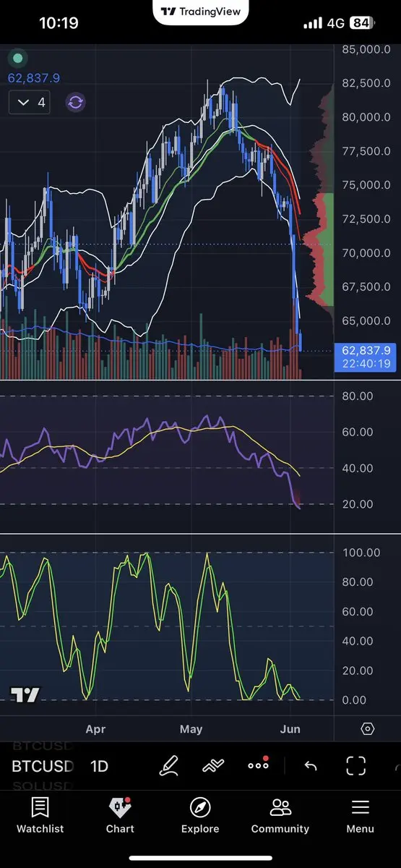
Task: Tap the purple sync refresh icon
Action: 75,102
